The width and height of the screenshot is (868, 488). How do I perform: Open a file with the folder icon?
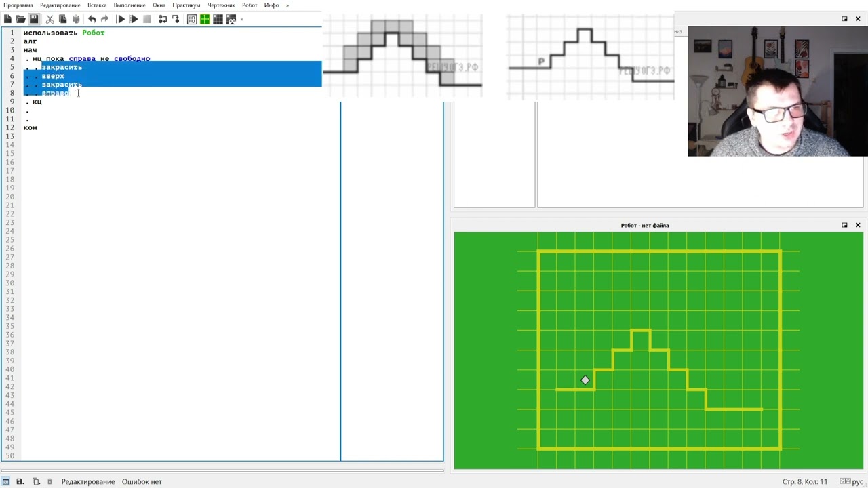tap(21, 19)
